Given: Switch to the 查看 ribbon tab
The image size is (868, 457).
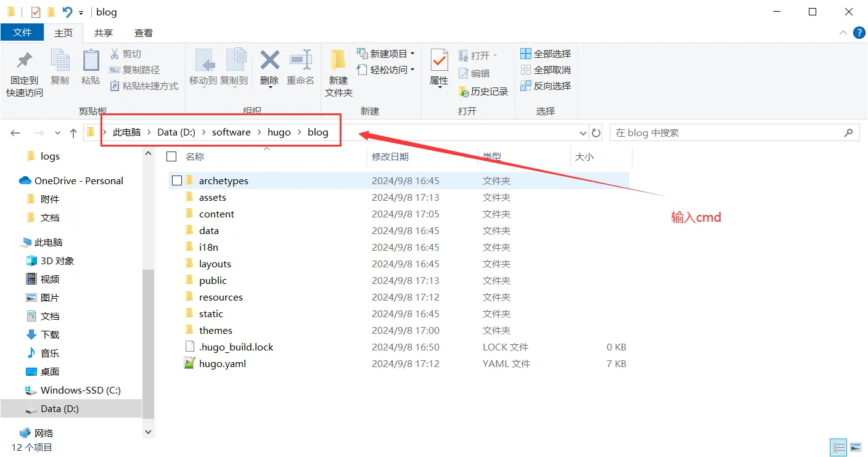Looking at the screenshot, I should coord(144,33).
